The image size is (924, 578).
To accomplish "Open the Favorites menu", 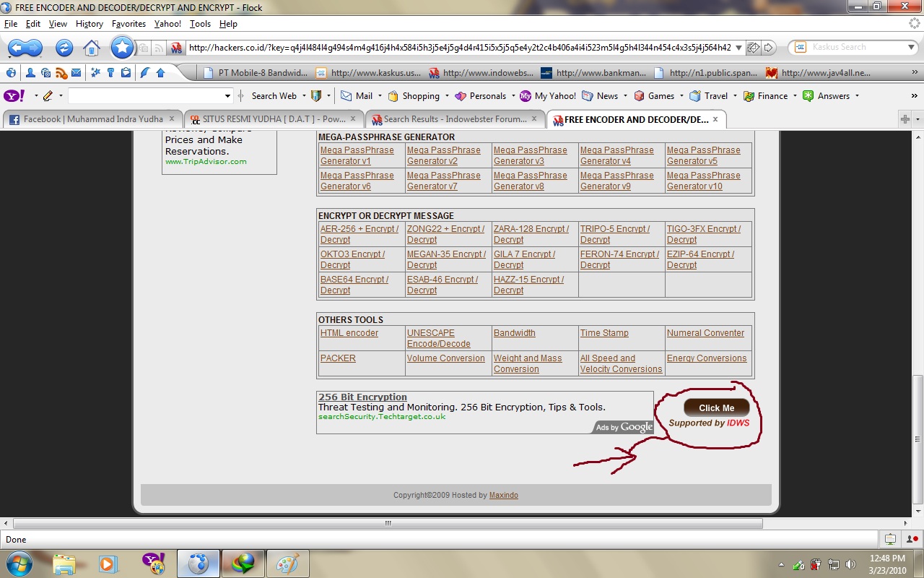I will click(x=128, y=24).
